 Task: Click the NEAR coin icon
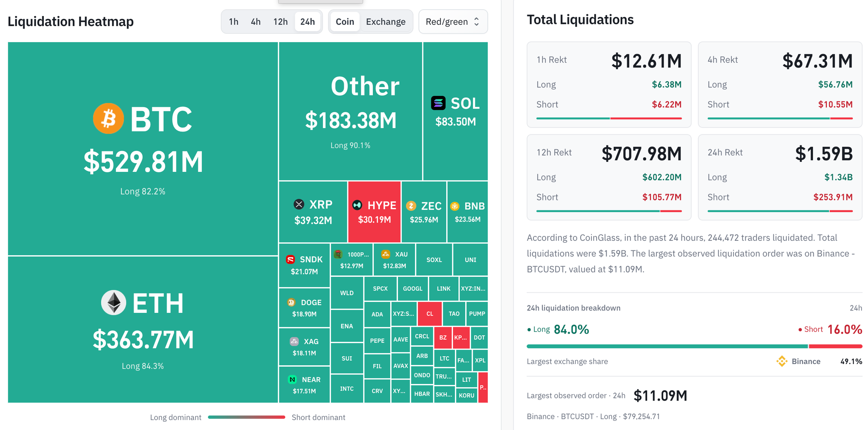point(293,380)
